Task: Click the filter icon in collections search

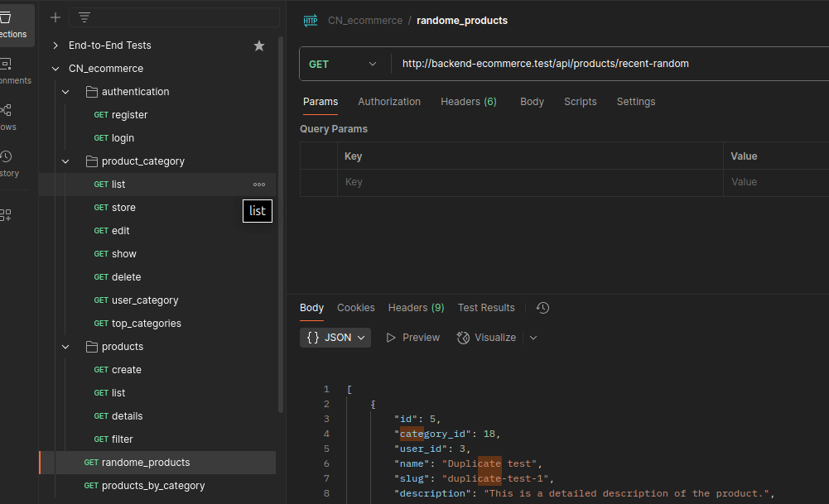Action: [x=84, y=17]
